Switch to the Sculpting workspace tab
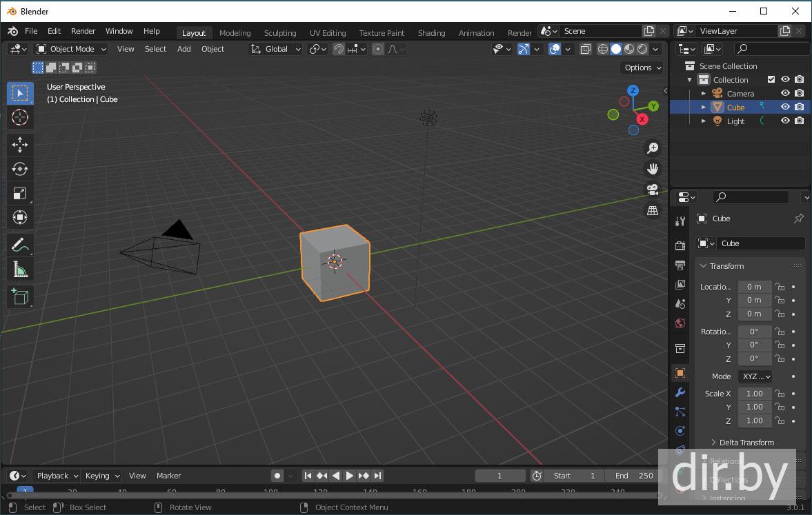 click(x=279, y=33)
